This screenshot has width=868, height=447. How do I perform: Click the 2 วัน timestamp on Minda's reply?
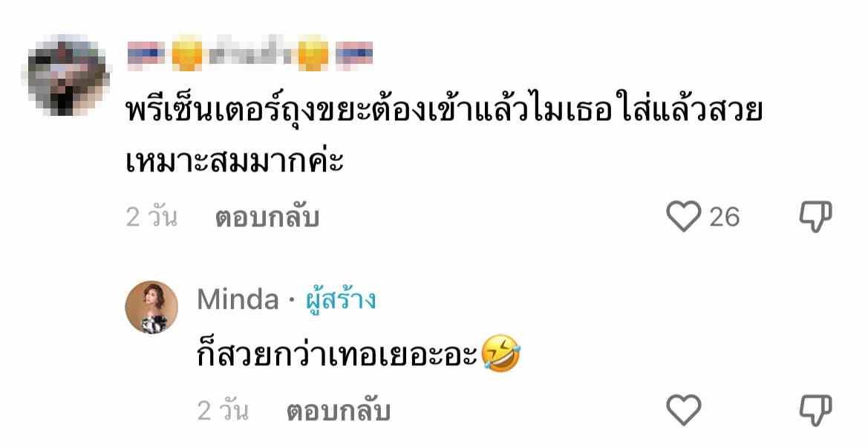click(223, 411)
